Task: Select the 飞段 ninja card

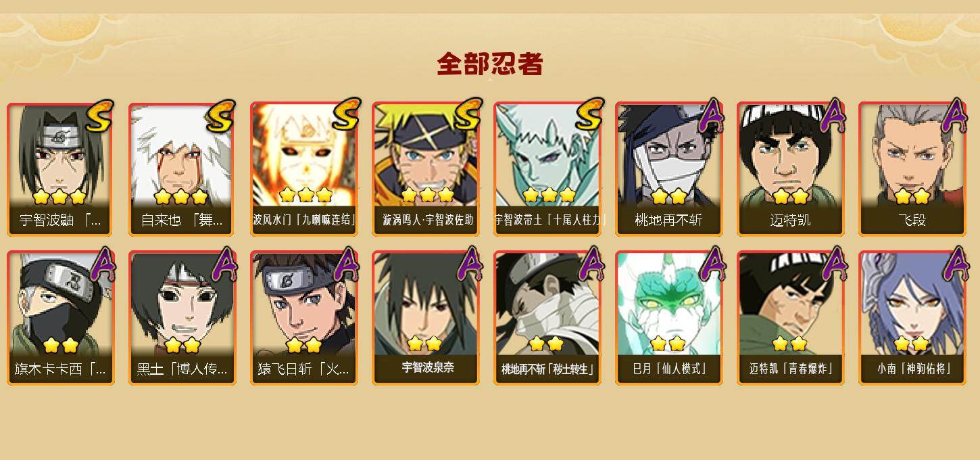Action: pos(912,169)
